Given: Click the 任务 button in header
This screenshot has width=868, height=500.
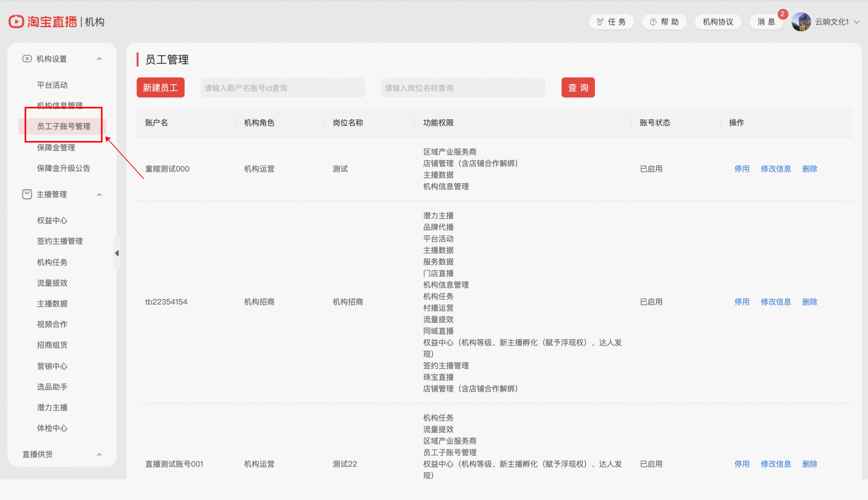Looking at the screenshot, I should [x=612, y=22].
